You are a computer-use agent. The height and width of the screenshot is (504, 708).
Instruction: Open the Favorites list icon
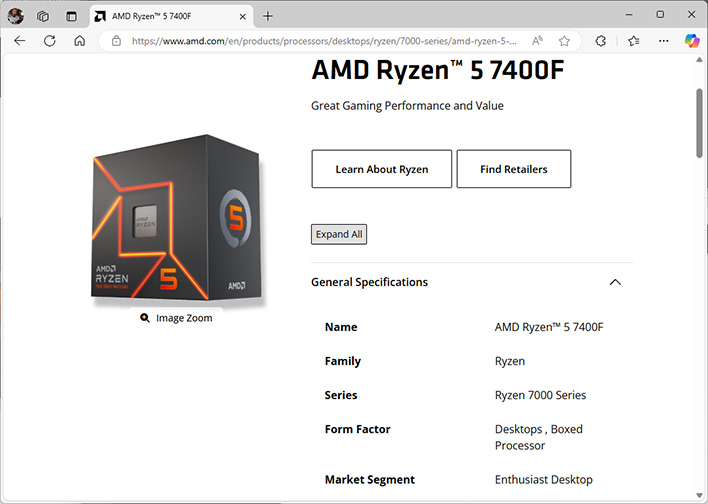tap(633, 41)
